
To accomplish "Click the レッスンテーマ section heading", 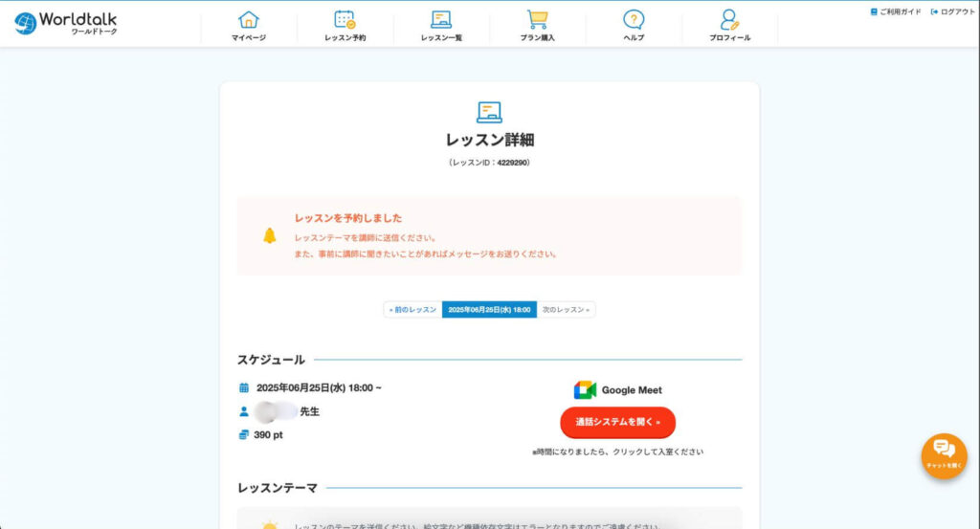I will (278, 488).
